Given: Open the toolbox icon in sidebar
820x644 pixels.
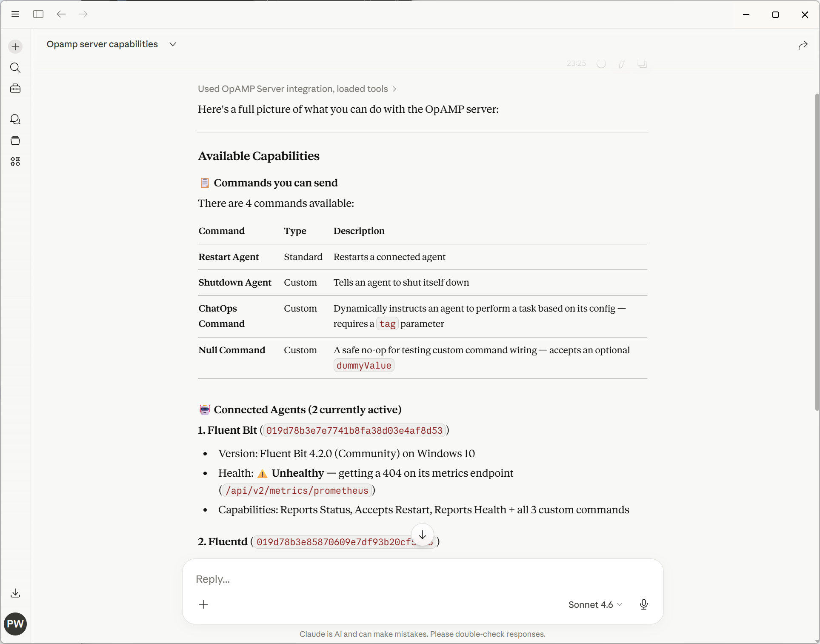Looking at the screenshot, I should pyautogui.click(x=15, y=89).
